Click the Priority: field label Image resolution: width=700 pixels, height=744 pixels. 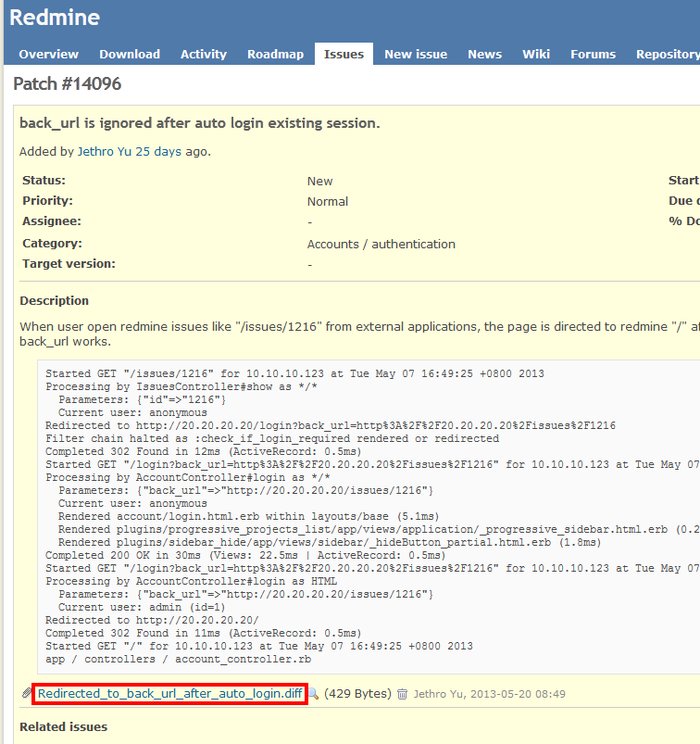[48, 201]
